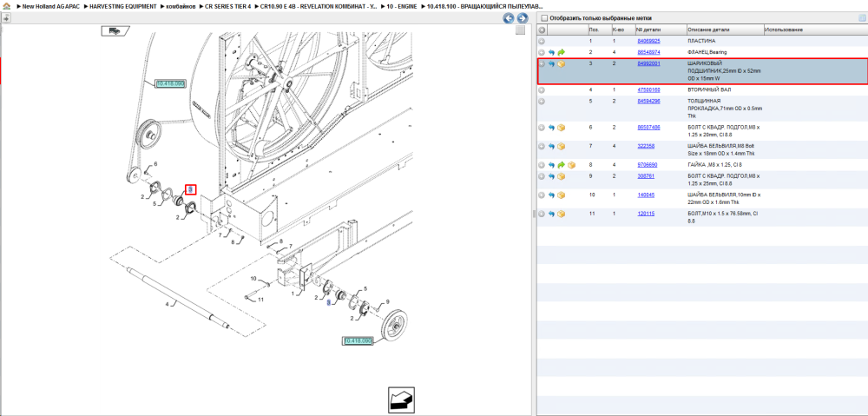
Task: Select callout 10 washer in diagram
Action: click(x=253, y=278)
